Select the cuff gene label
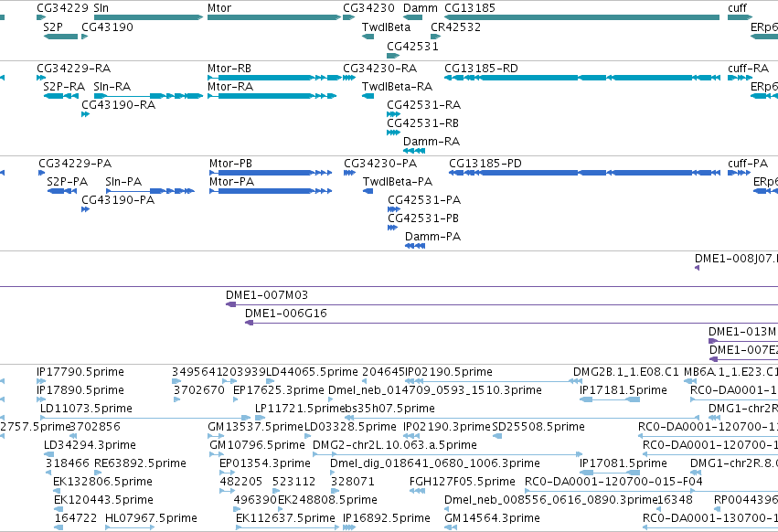The height and width of the screenshot is (532, 778). [x=737, y=8]
